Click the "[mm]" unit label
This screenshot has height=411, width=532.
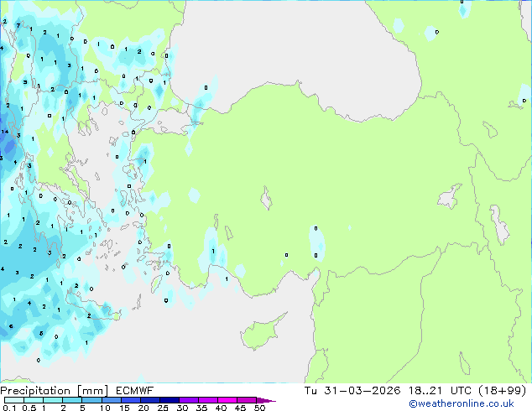(92, 391)
